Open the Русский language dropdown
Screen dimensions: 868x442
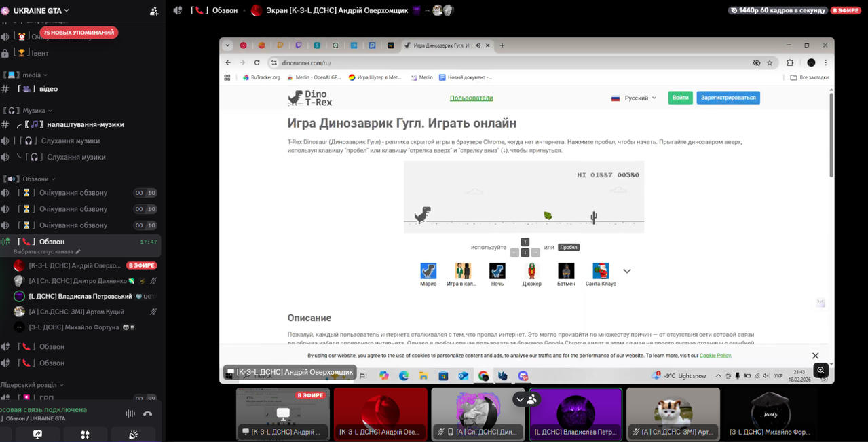click(x=634, y=98)
